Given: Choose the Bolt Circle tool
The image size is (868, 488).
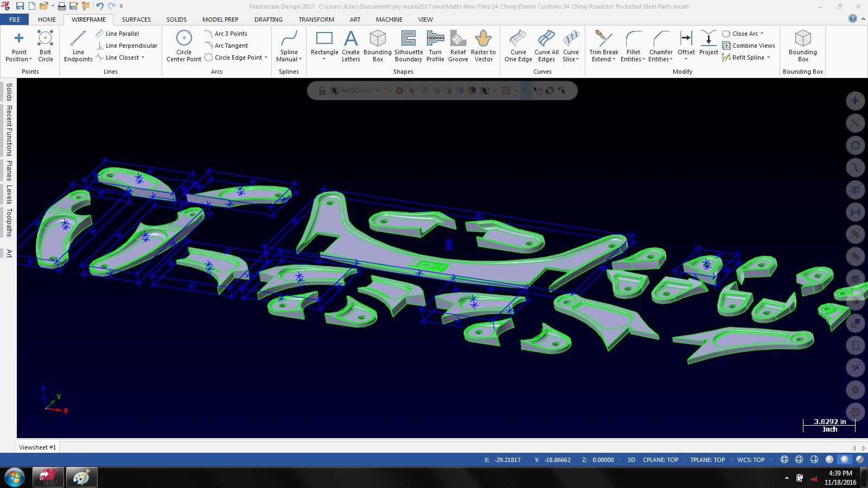Looking at the screenshot, I should [46, 46].
